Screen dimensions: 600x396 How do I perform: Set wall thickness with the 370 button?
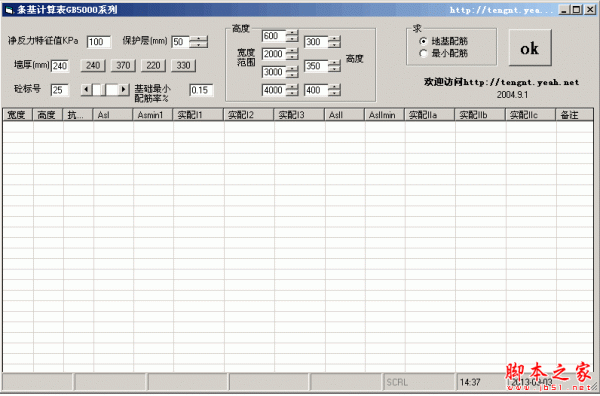pyautogui.click(x=123, y=65)
